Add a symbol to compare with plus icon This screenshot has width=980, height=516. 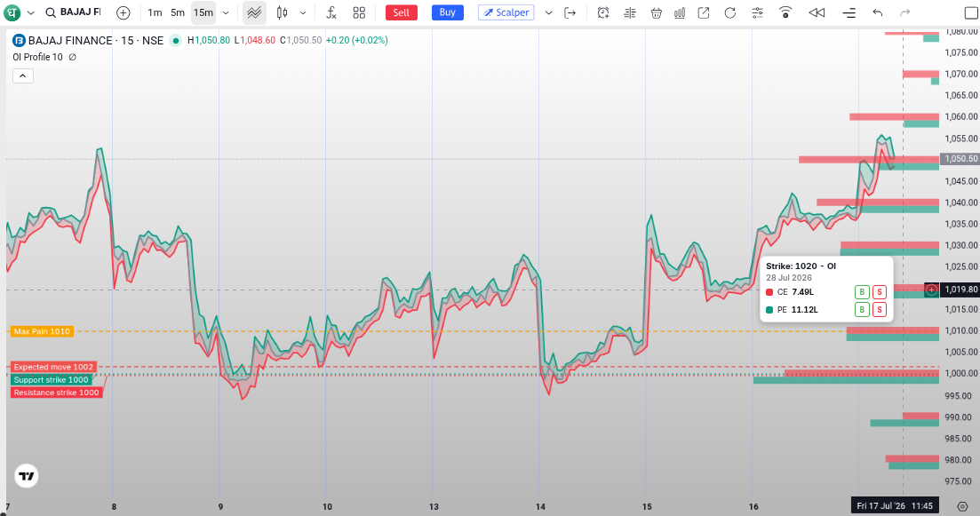pos(123,12)
